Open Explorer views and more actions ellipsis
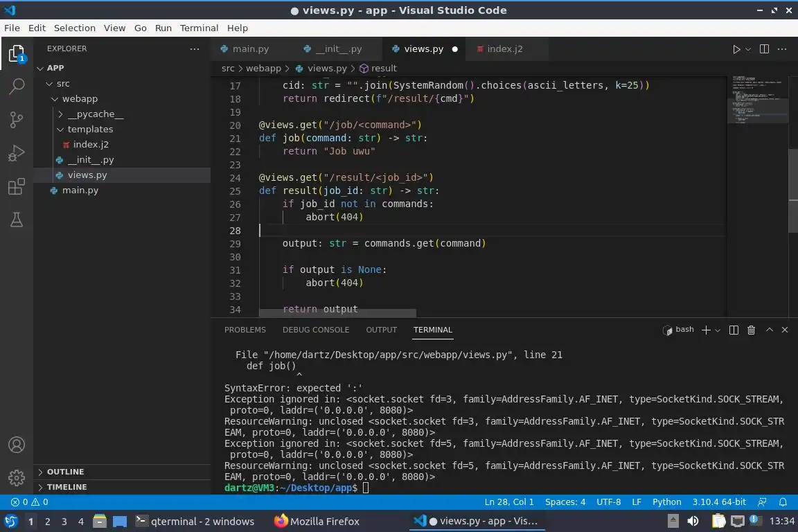 click(195, 49)
